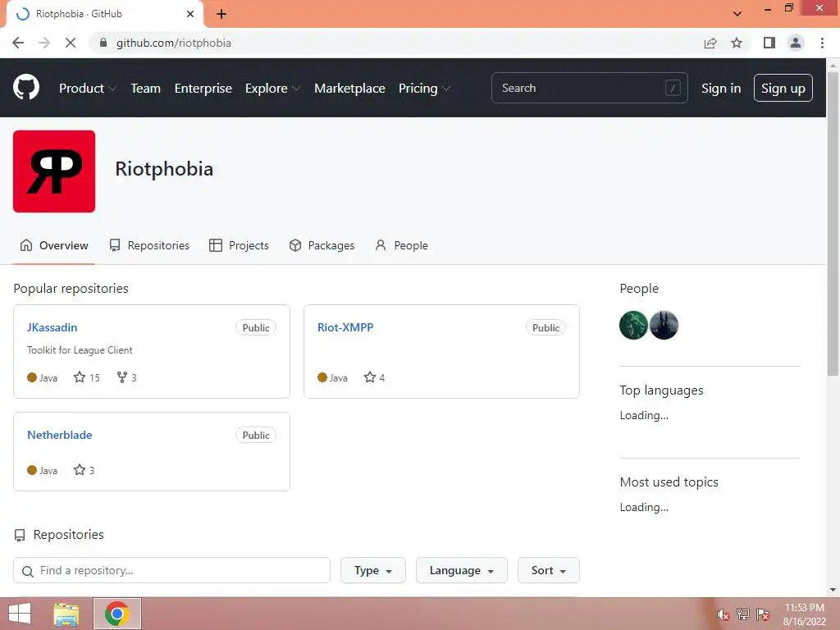Click the browser forward arrow
This screenshot has width=840, height=630.
44,43
